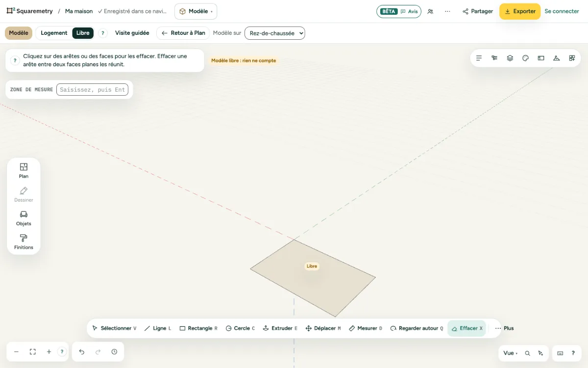
Task: Open the mountain scene panel icon
Action: pos(556,58)
